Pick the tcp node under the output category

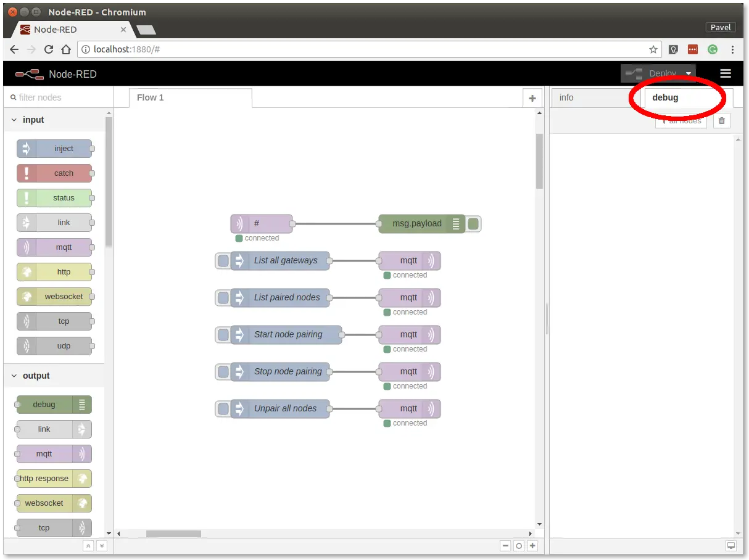[x=54, y=528]
